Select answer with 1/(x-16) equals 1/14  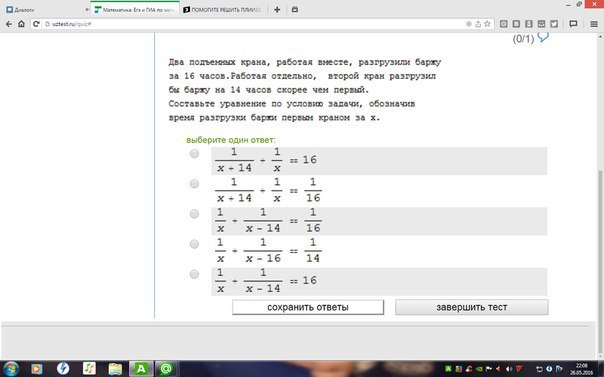[194, 244]
